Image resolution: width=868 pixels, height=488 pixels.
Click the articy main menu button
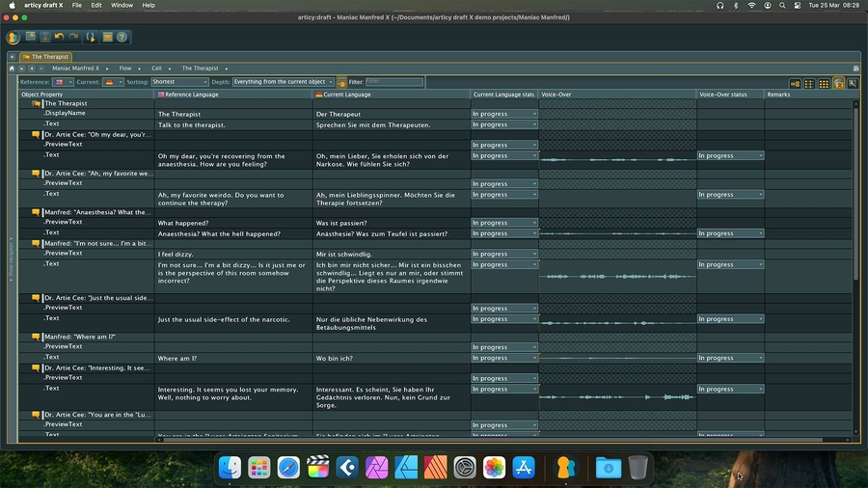tap(14, 38)
